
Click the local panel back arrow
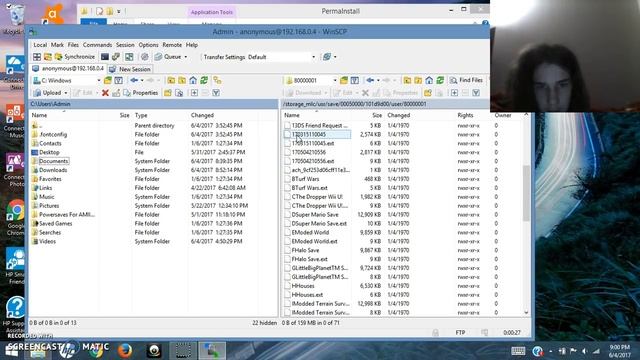click(x=134, y=80)
